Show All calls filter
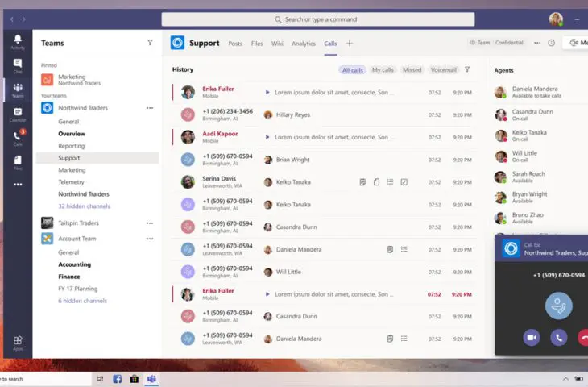Screen dimensions: 588x387 tap(353, 70)
